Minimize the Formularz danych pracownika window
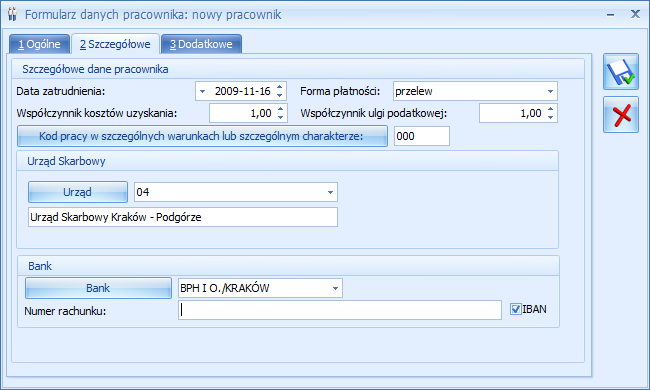This screenshot has height=390, width=650. (610, 15)
